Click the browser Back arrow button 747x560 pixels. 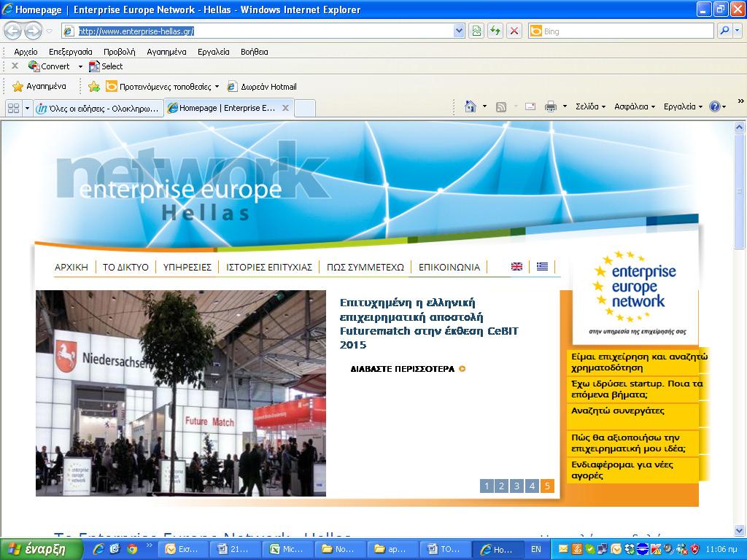click(x=13, y=31)
